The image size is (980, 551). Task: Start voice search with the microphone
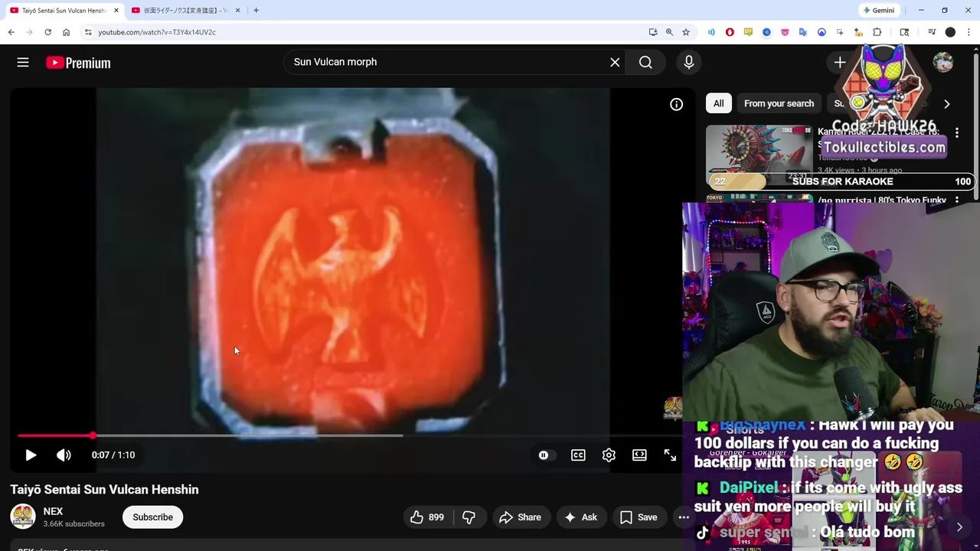[689, 62]
